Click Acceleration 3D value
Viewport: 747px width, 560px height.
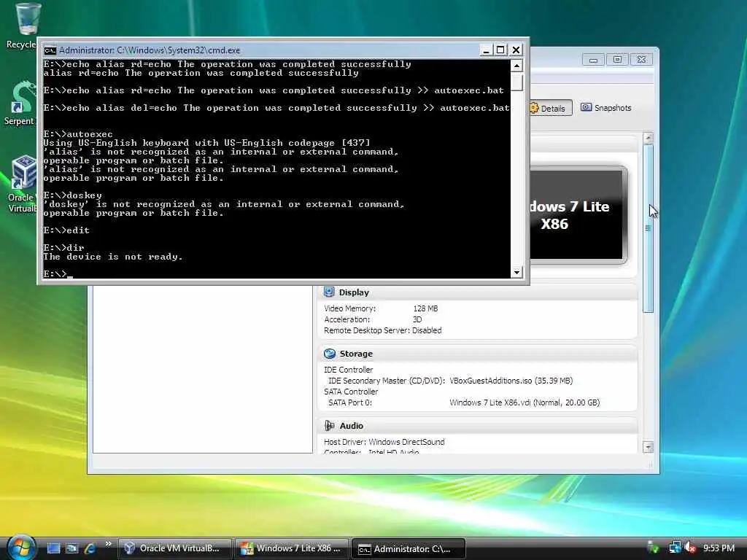coord(417,319)
